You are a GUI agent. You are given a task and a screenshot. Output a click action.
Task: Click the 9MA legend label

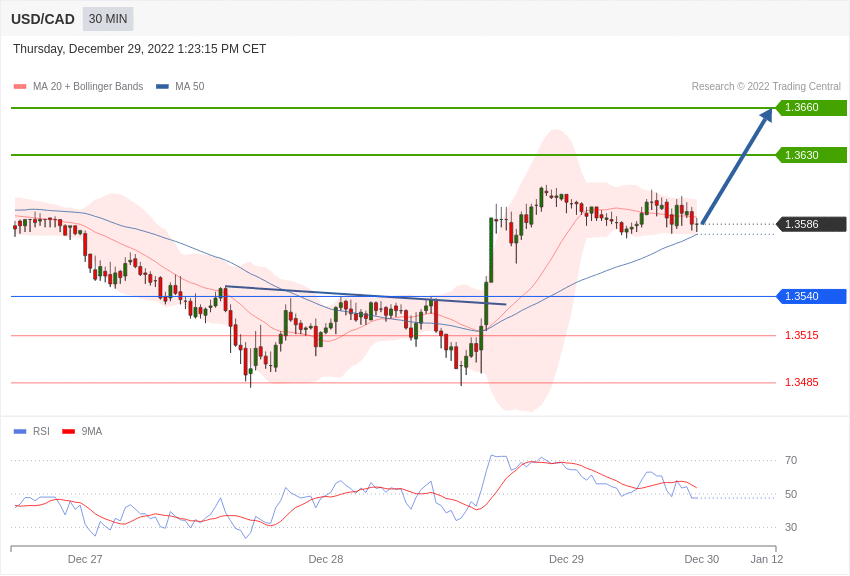tap(92, 431)
